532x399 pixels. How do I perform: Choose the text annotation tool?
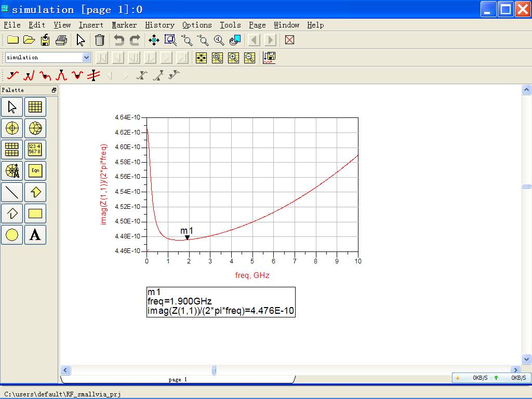[35, 235]
